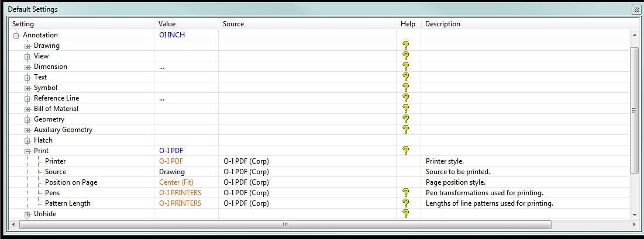Select the Source setting under Print
The height and width of the screenshot is (239, 644).
56,172
